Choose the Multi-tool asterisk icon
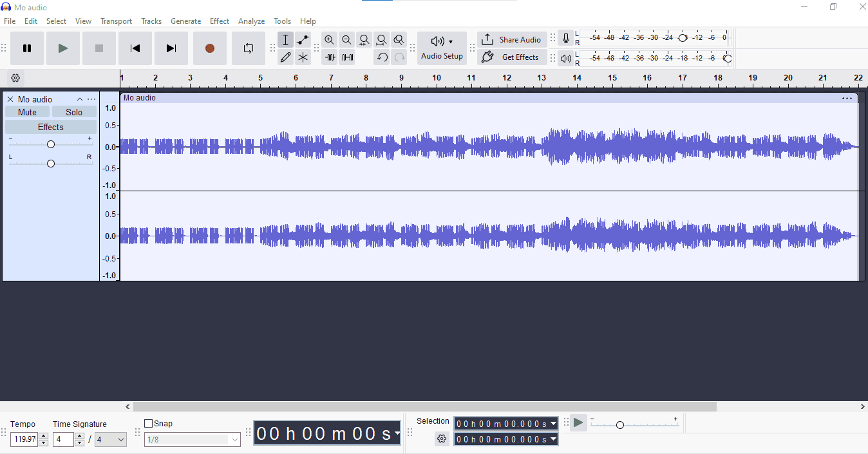 (303, 57)
